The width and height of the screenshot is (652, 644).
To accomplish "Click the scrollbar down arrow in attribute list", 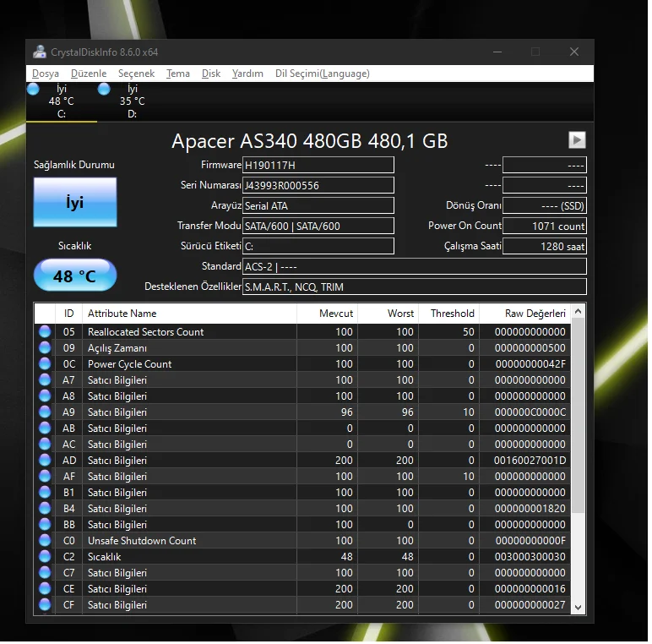I will click(x=578, y=607).
